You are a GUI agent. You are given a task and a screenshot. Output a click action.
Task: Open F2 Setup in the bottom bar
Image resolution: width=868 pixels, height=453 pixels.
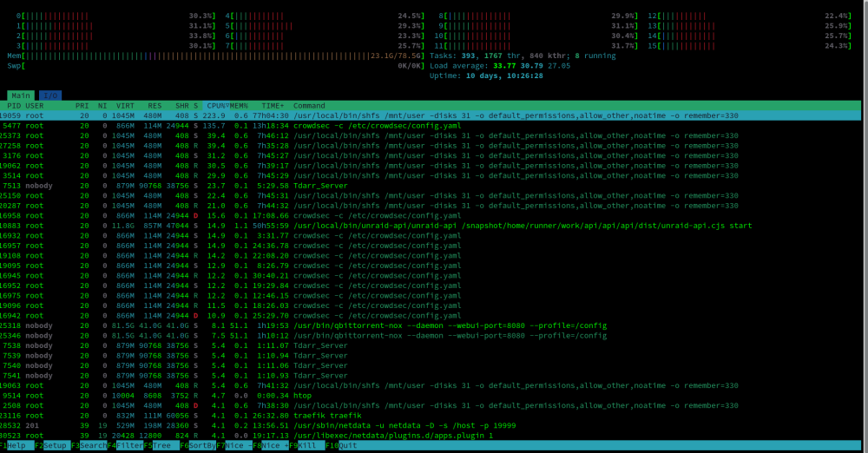(x=53, y=445)
